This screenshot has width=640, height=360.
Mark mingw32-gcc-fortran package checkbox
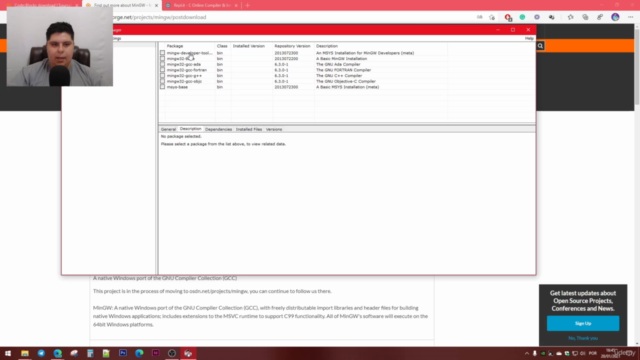tap(162, 70)
